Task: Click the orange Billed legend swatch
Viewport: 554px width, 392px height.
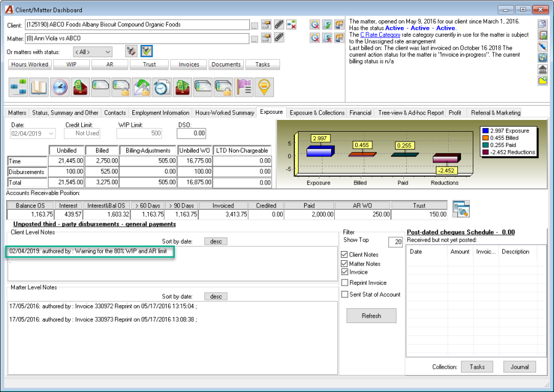Action: (x=485, y=138)
